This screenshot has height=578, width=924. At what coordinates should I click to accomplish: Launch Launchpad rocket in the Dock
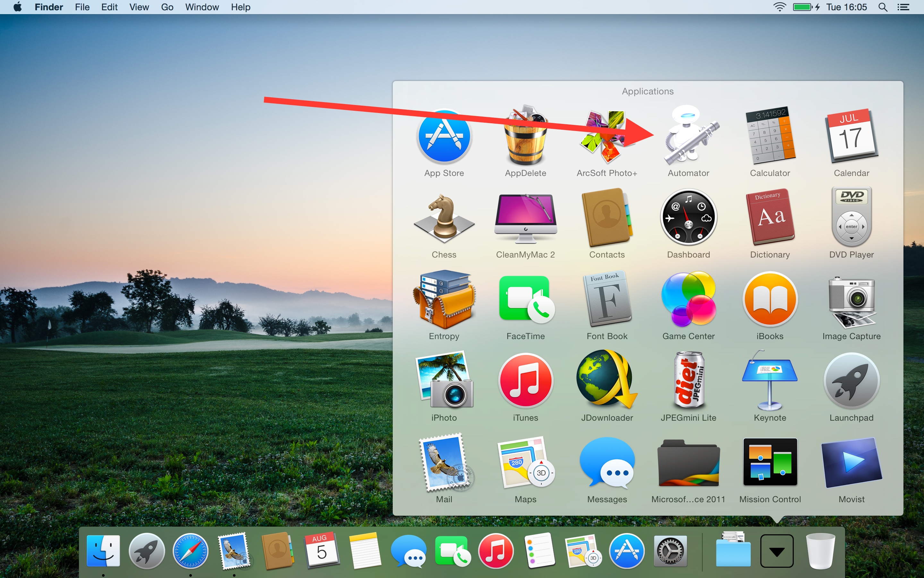pos(147,551)
